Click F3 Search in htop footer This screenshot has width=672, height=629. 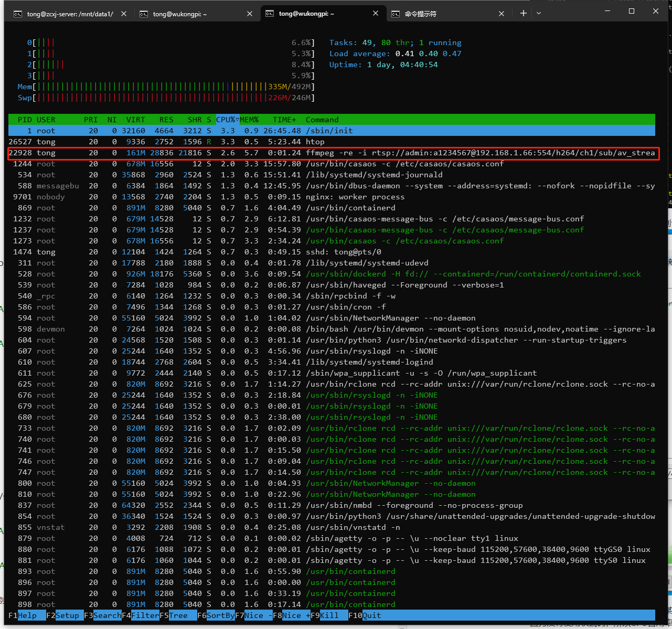(103, 615)
